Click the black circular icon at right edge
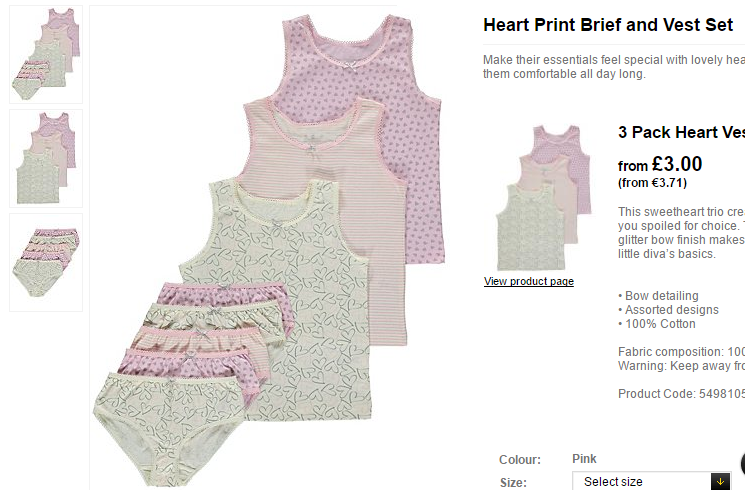This screenshot has width=745, height=490. tap(743, 464)
